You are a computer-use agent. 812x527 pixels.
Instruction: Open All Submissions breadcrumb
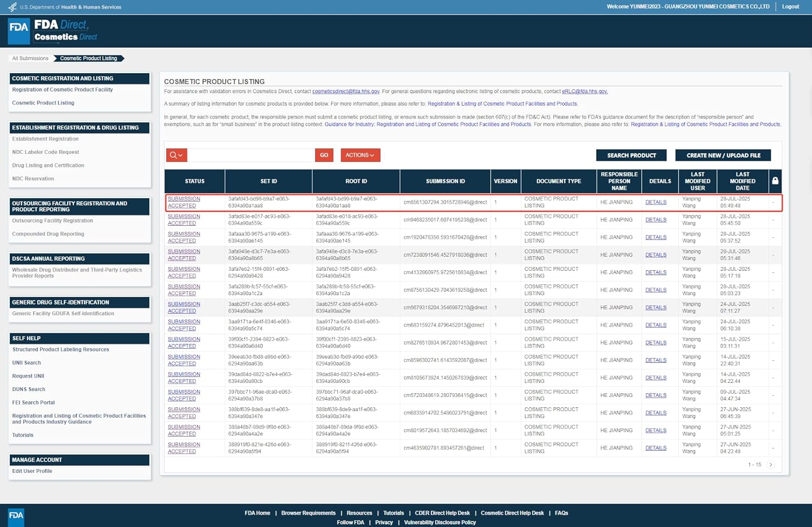[x=30, y=58]
